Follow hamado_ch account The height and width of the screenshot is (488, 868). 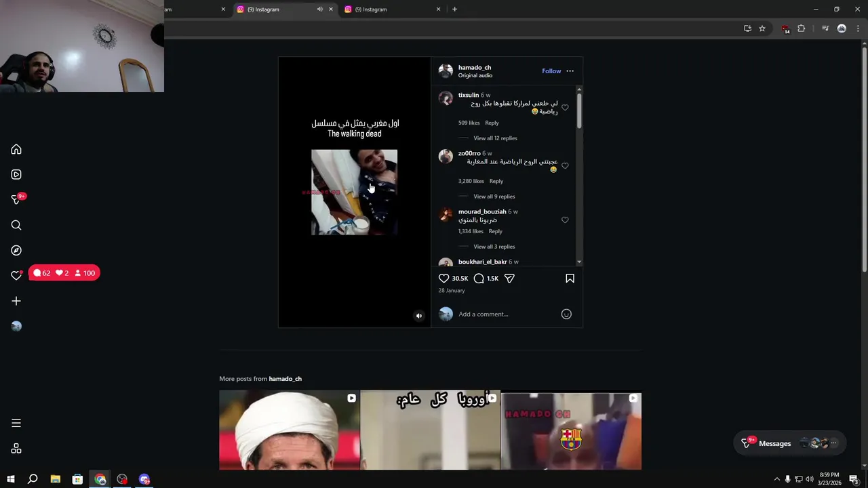551,71
